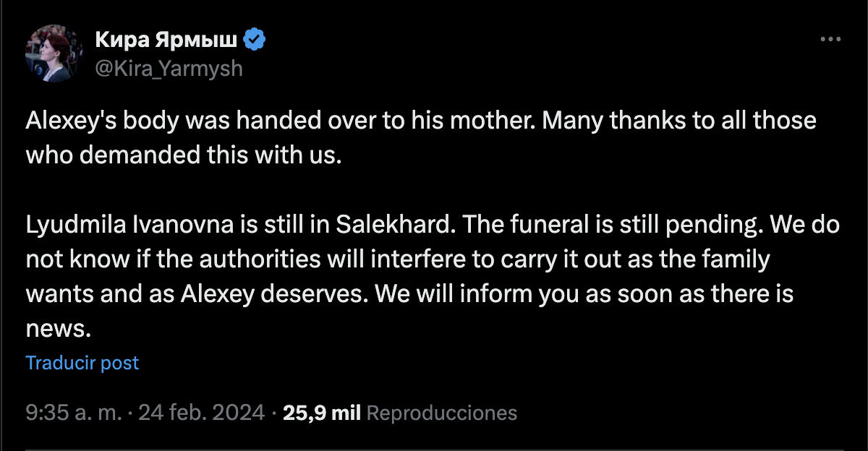Click the line "who demanded this with us."

point(183,155)
